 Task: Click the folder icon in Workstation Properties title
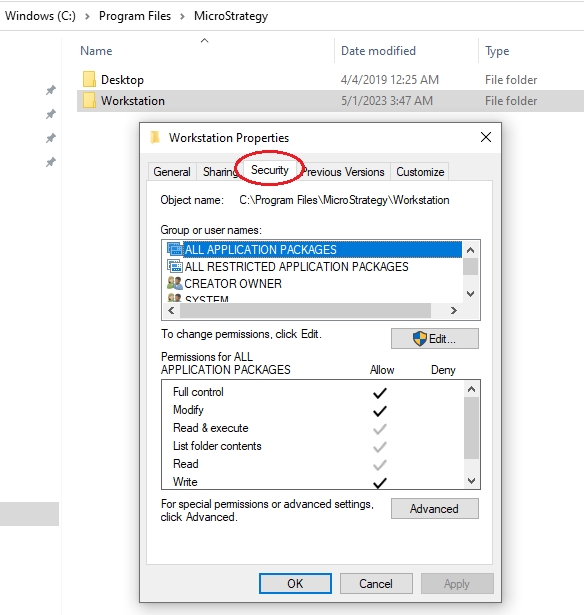pos(155,138)
